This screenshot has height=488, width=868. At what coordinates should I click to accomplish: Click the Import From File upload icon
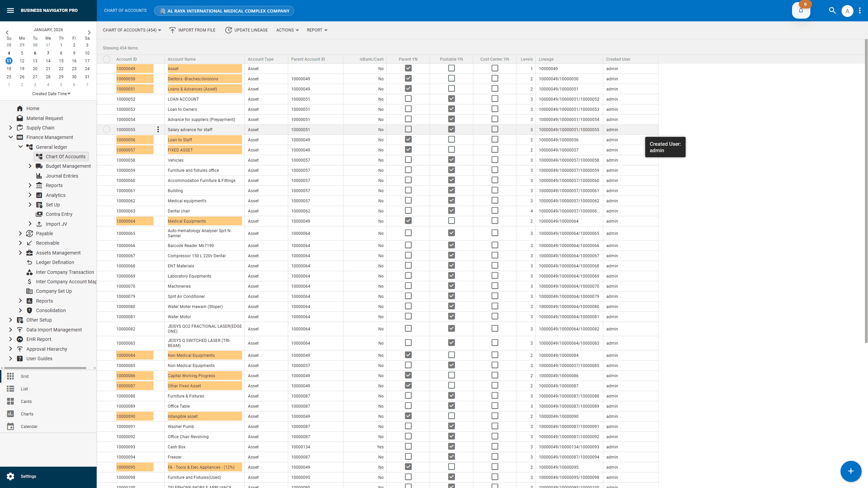coord(173,30)
